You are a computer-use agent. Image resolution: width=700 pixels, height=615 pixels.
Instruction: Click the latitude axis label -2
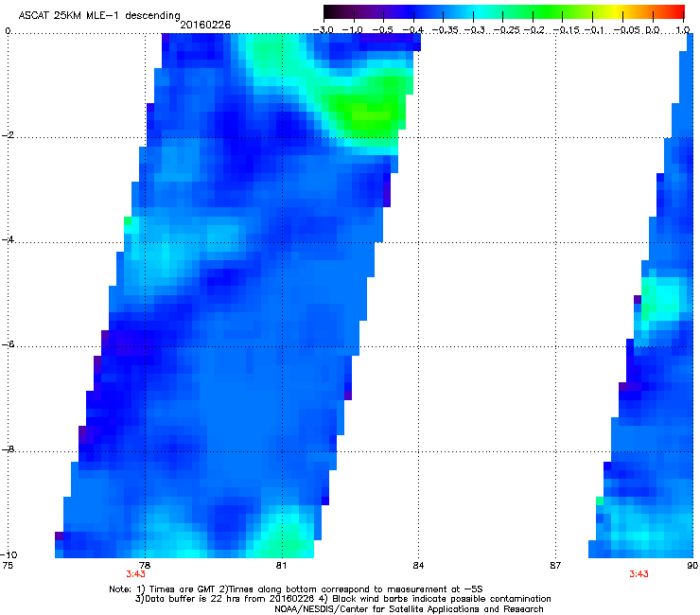click(9, 135)
